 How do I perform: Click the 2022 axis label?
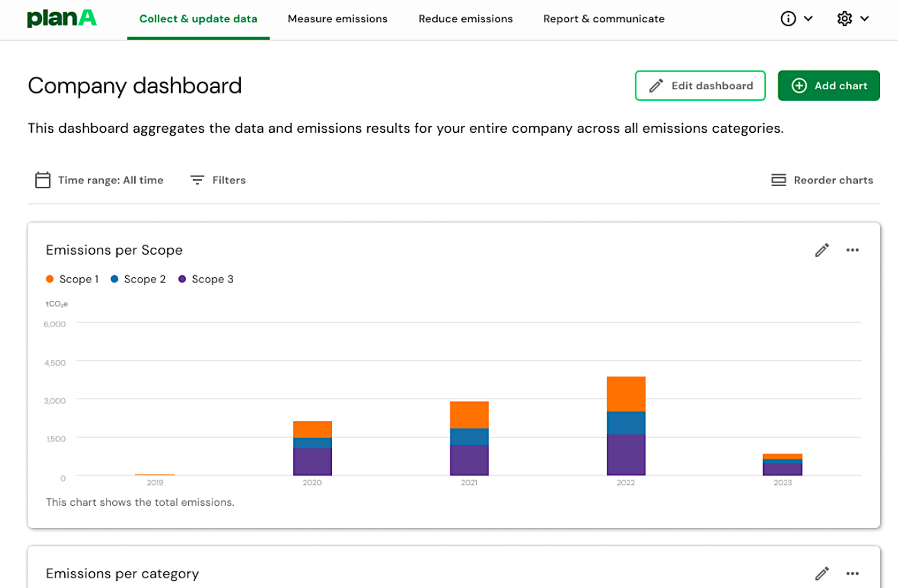pyautogui.click(x=626, y=483)
